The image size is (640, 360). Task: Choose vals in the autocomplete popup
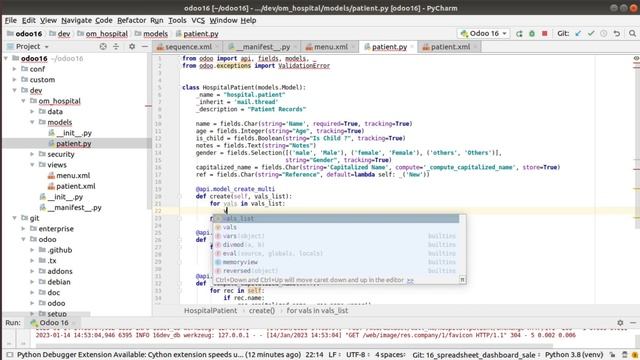click(336, 227)
